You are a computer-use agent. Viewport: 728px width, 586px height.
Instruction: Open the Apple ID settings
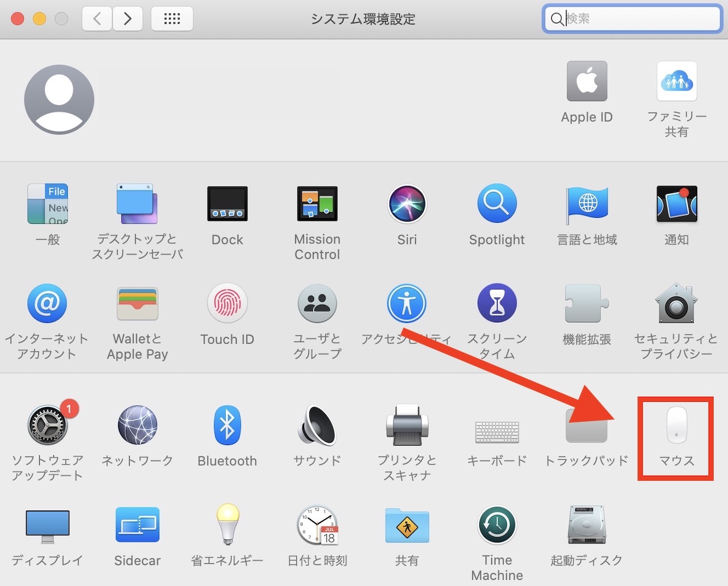pyautogui.click(x=586, y=80)
